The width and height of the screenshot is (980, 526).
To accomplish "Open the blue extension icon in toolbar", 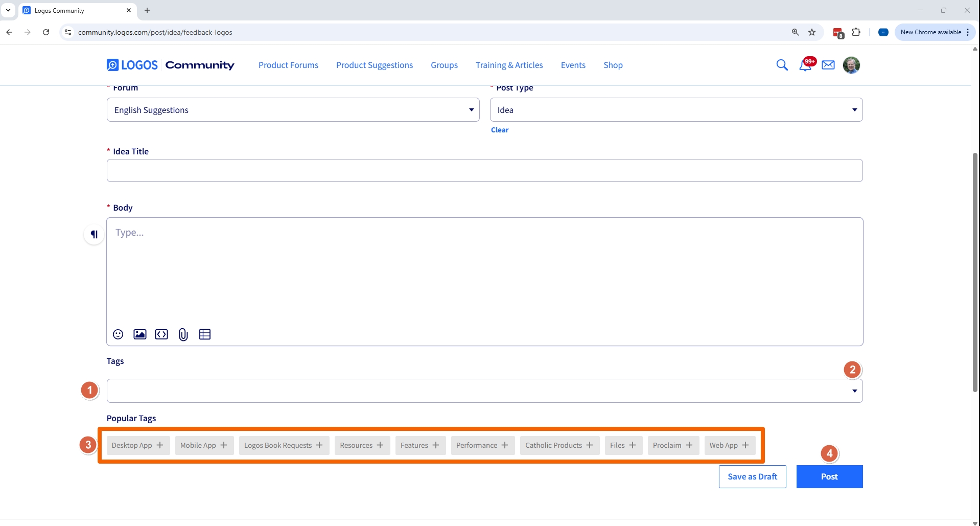I will pyautogui.click(x=883, y=32).
